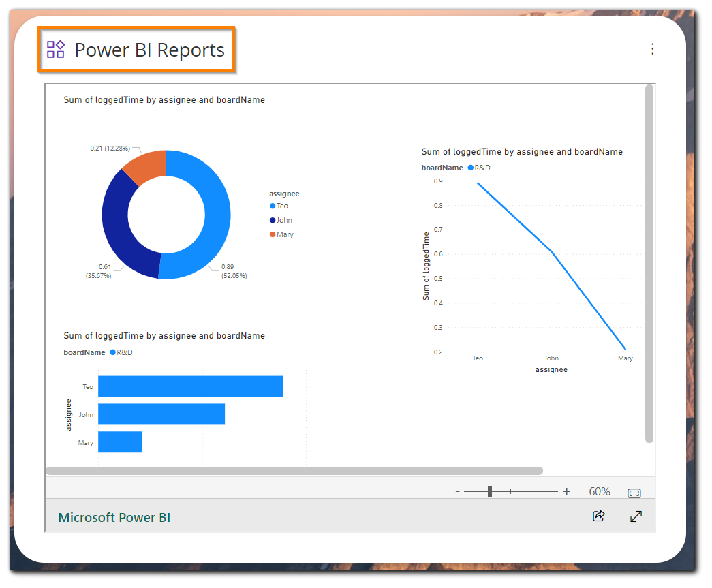Zoom in using the plus button
This screenshot has width=712, height=588.
(566, 491)
